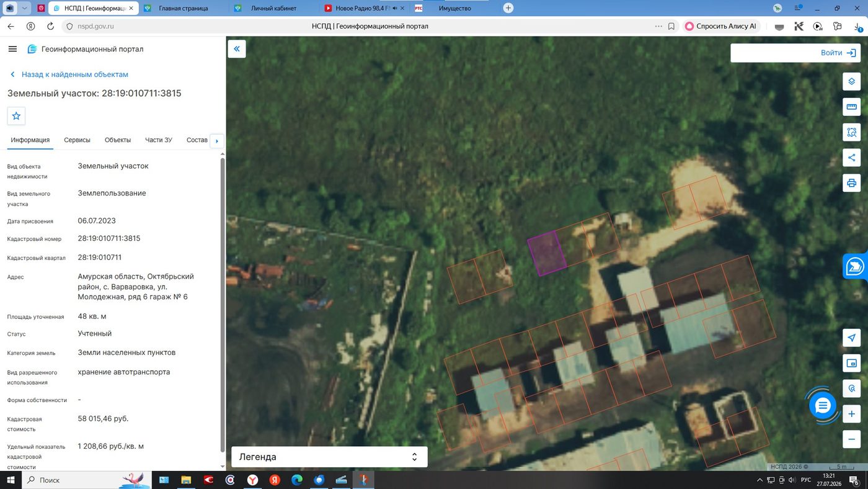
Task: Zoom in the map with plus button
Action: (852, 414)
